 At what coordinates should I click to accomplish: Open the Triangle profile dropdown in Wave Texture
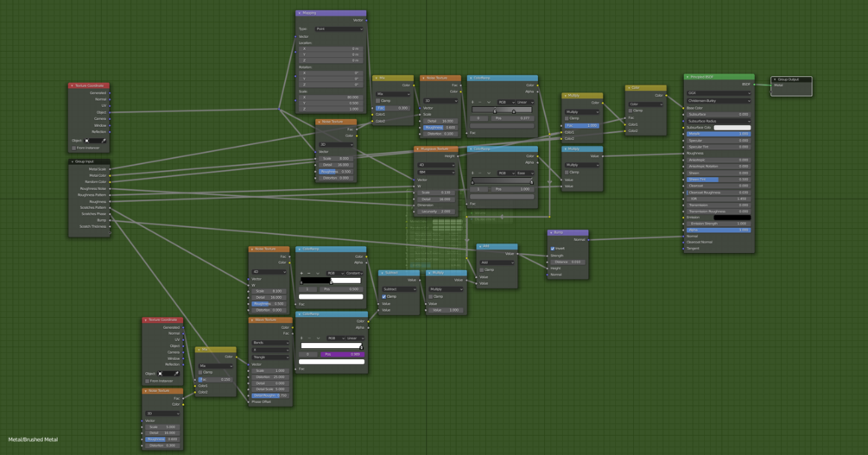coord(270,357)
